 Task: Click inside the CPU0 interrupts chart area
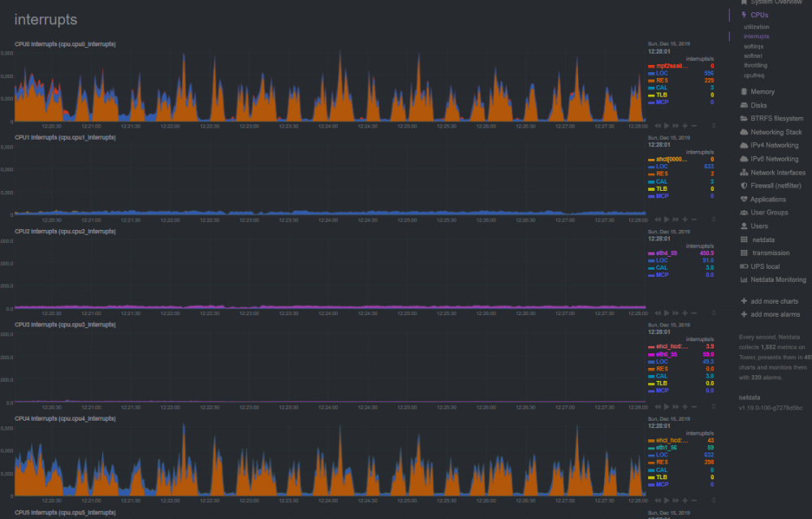coord(330,85)
